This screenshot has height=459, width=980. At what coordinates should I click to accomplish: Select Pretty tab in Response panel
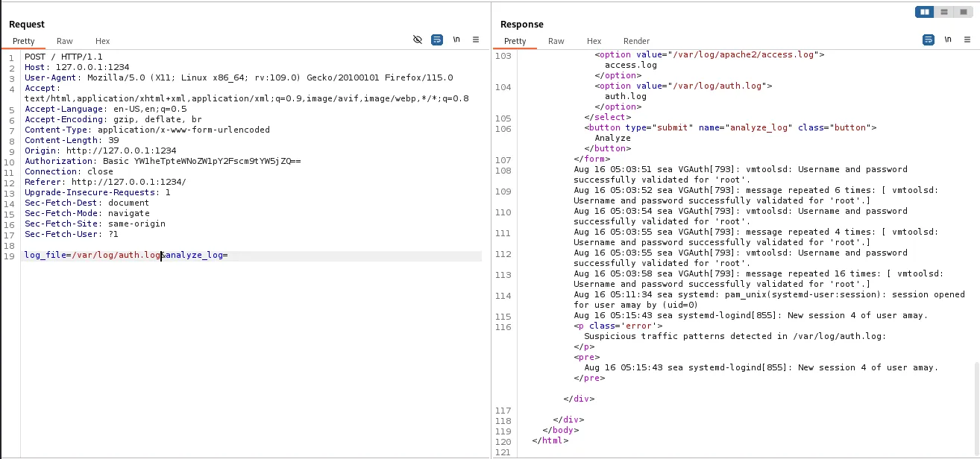coord(515,41)
